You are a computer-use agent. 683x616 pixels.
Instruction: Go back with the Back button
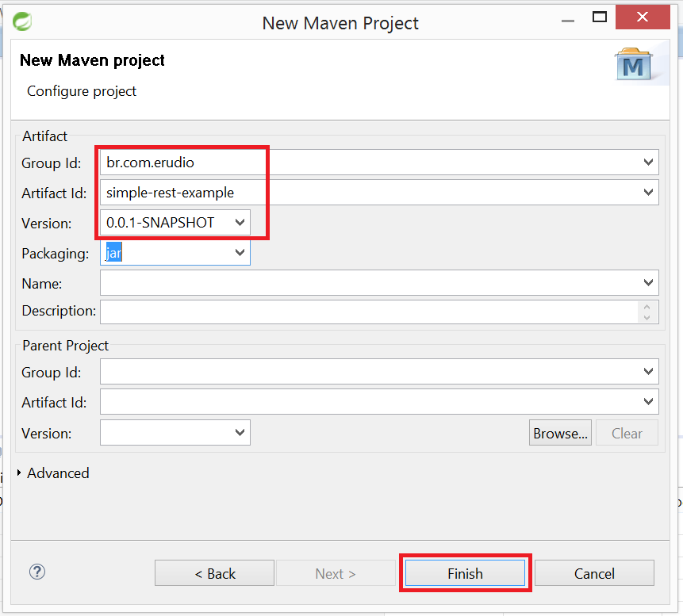pyautogui.click(x=214, y=573)
